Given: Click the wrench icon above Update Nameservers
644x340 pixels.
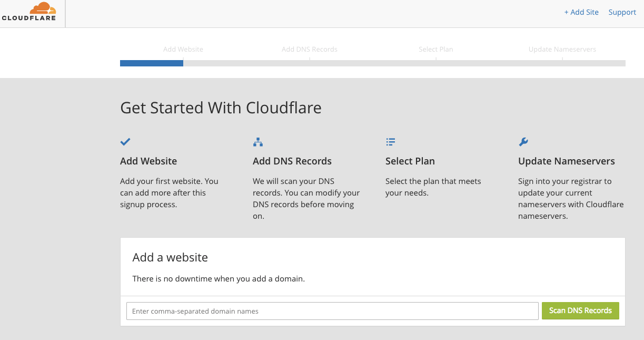Looking at the screenshot, I should 523,142.
